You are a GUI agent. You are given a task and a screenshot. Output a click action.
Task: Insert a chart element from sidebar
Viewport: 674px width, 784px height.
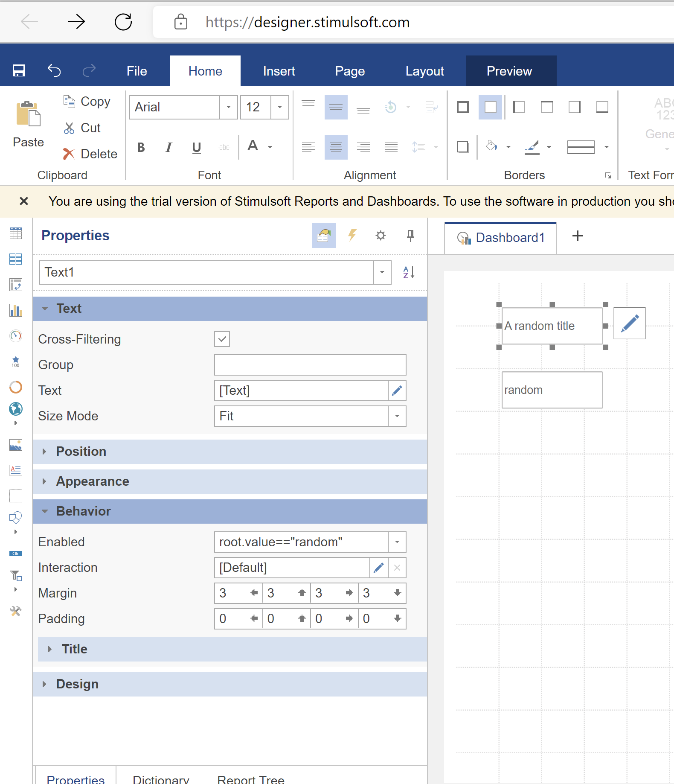[x=16, y=310]
